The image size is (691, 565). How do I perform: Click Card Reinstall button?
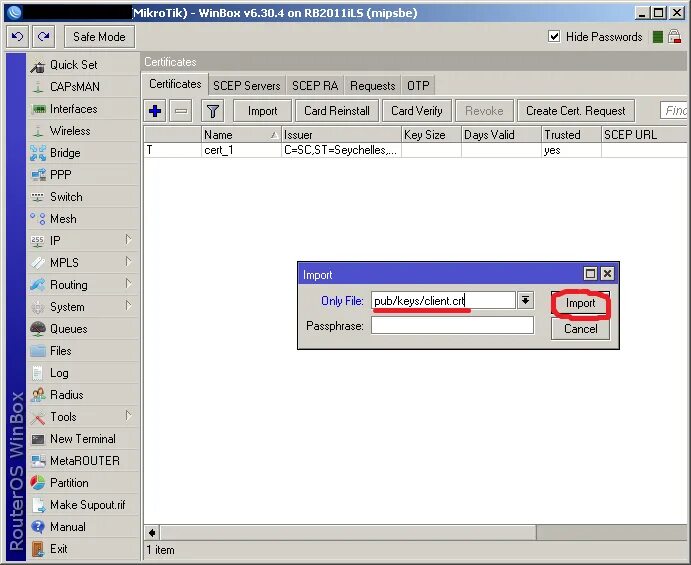coord(337,111)
